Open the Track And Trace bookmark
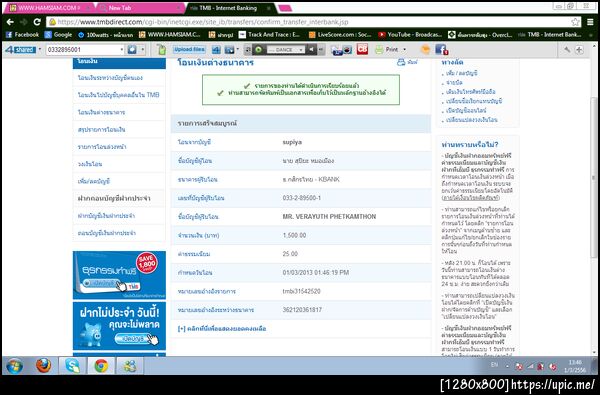The image size is (600, 395). pyautogui.click(x=269, y=35)
